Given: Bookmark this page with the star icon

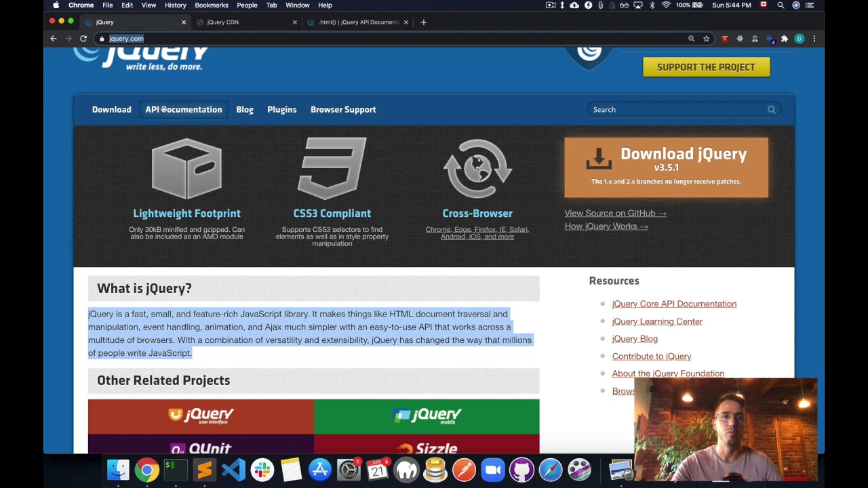Looking at the screenshot, I should (706, 39).
